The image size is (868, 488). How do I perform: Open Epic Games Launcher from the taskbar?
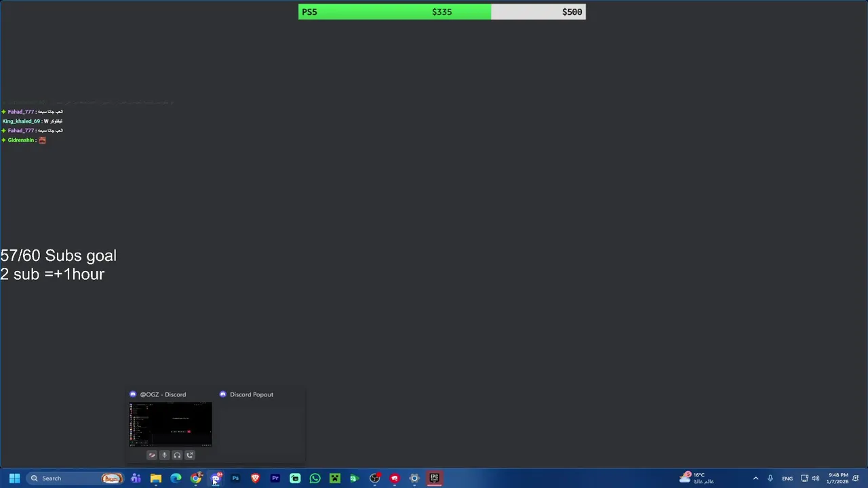(434, 479)
